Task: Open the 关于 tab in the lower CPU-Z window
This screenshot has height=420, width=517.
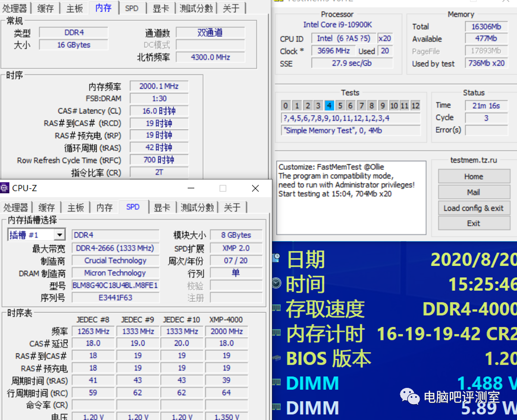Action: pos(232,207)
